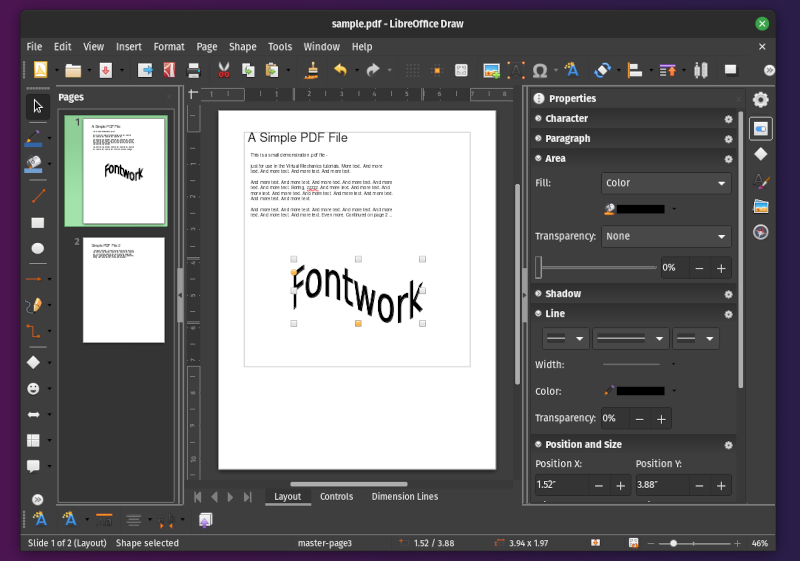Select the Symbol Shapes smiley tool
Screen dimensions: 800x561
point(34,389)
